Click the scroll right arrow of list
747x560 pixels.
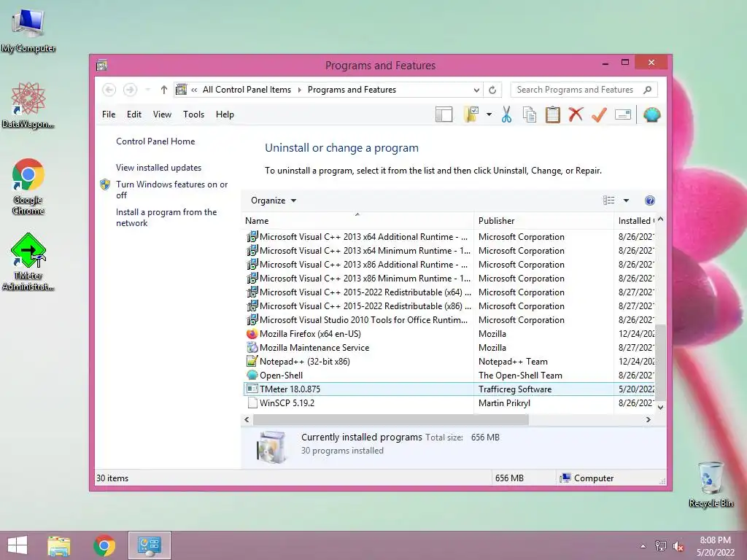[648, 419]
